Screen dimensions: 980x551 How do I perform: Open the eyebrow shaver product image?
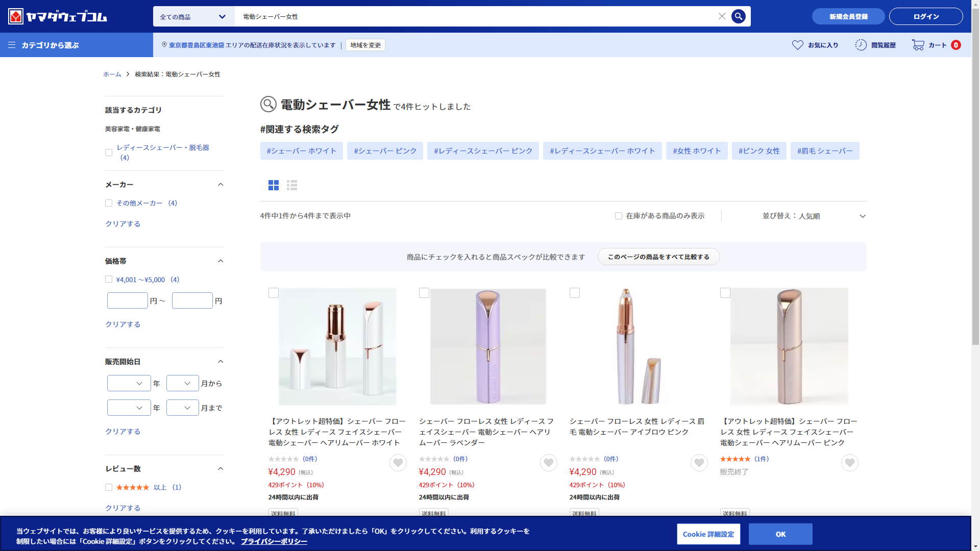click(639, 346)
